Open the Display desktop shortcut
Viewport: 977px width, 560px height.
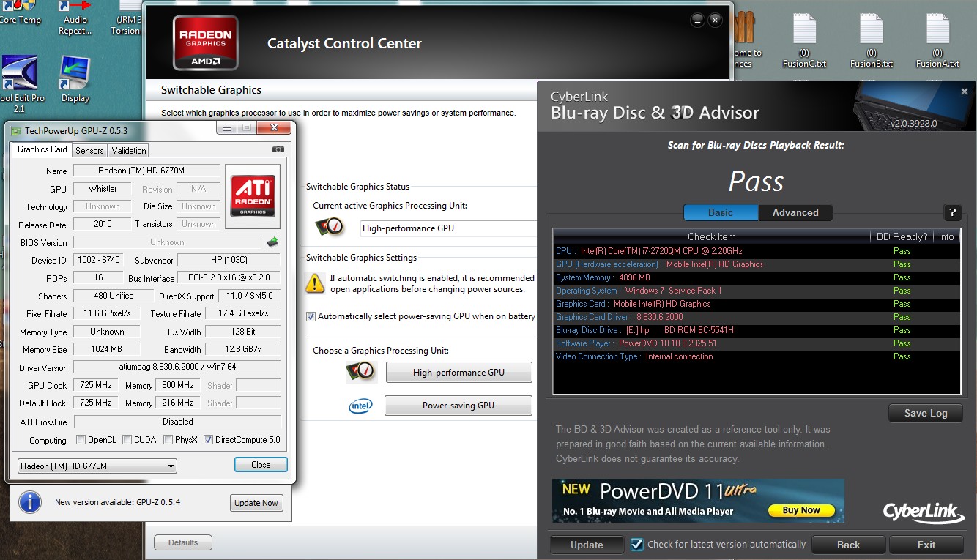pyautogui.click(x=75, y=80)
